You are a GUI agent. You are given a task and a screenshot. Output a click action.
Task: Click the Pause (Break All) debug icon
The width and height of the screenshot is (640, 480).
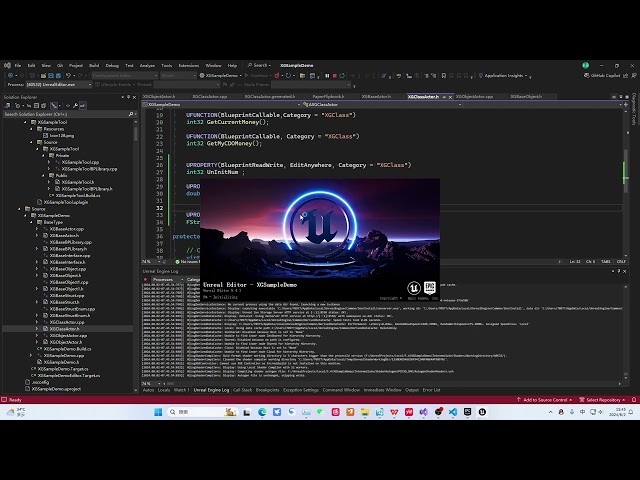(327, 76)
